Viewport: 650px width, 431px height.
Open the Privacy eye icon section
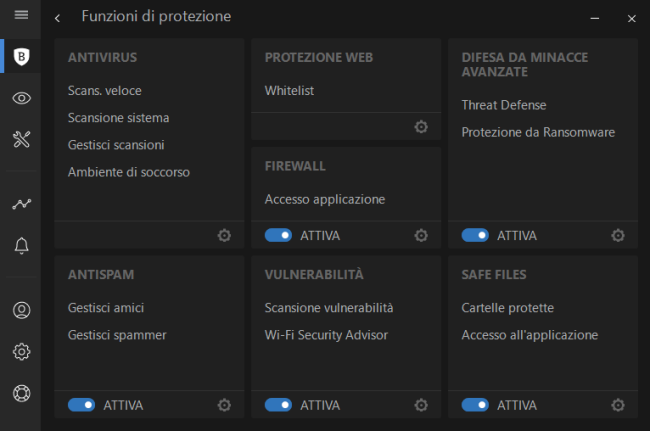point(21,98)
